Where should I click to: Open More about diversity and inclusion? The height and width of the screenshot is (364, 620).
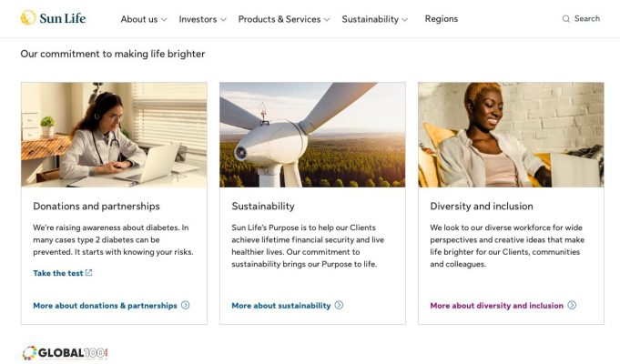pyautogui.click(x=496, y=306)
